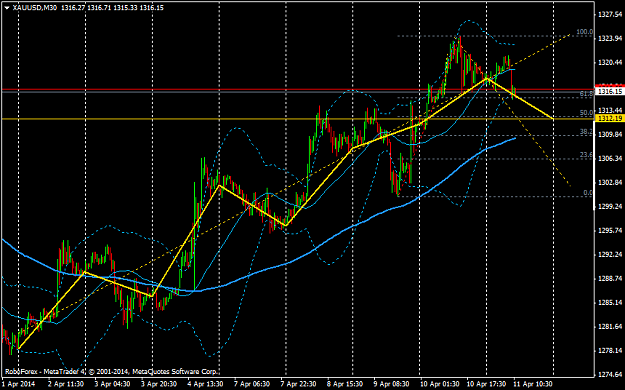The width and height of the screenshot is (625, 390).
Task: Click the 11 Apr 10:30 time label
Action: point(533,384)
